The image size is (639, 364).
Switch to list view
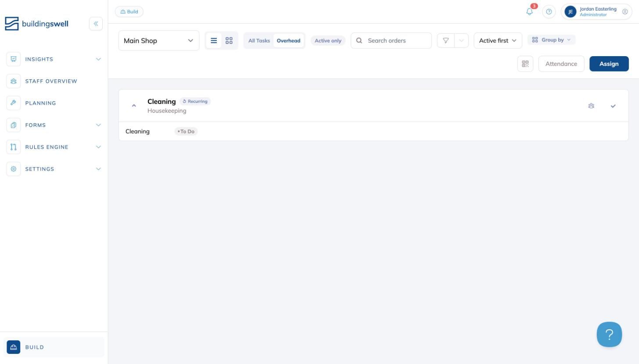tap(214, 40)
